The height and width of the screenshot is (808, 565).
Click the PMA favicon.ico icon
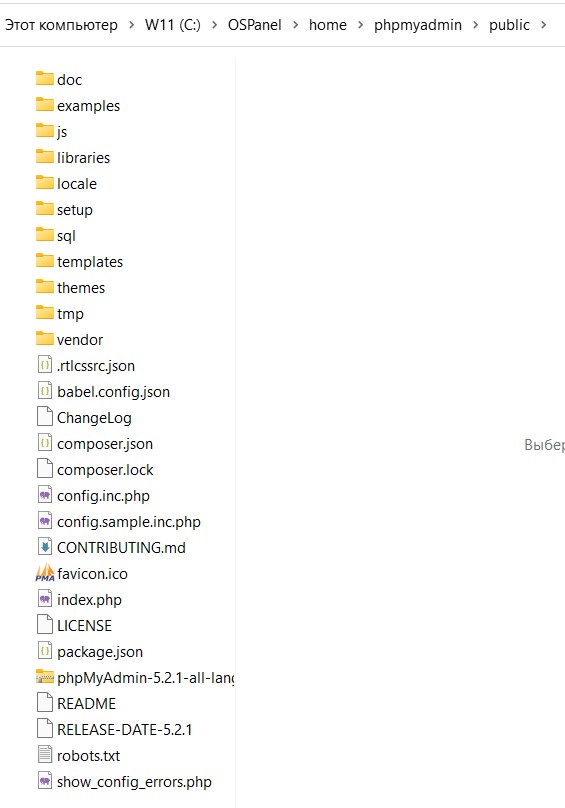click(x=45, y=573)
